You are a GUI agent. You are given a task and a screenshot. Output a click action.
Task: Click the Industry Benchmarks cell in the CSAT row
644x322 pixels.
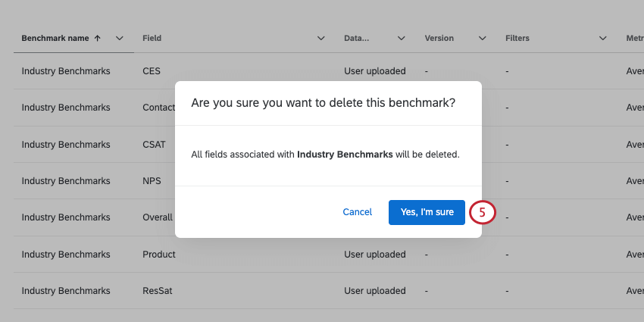66,144
